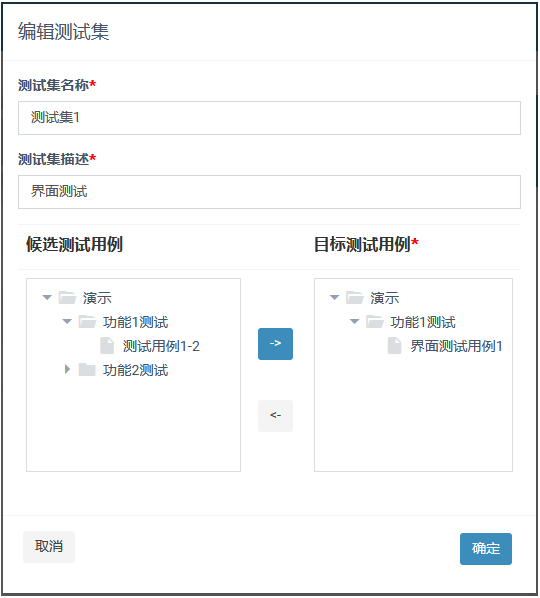Image resolution: width=540 pixels, height=598 pixels.
Task: Collapse 功能1测试 in the target tree
Action: click(355, 322)
